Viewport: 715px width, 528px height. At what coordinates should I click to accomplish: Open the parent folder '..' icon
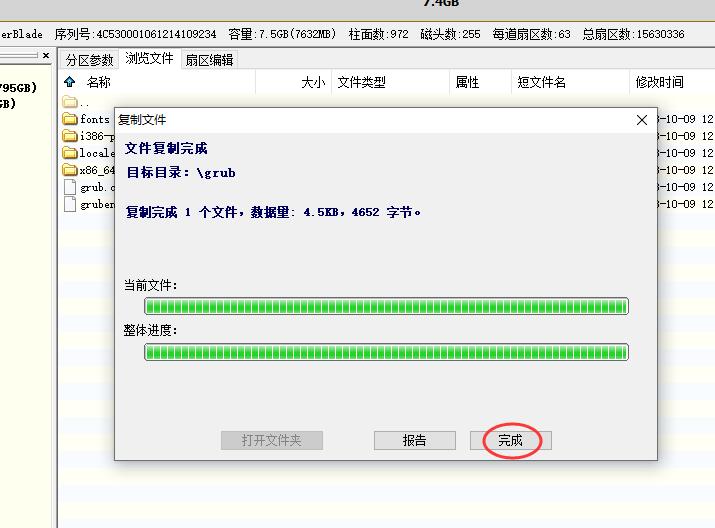70,102
